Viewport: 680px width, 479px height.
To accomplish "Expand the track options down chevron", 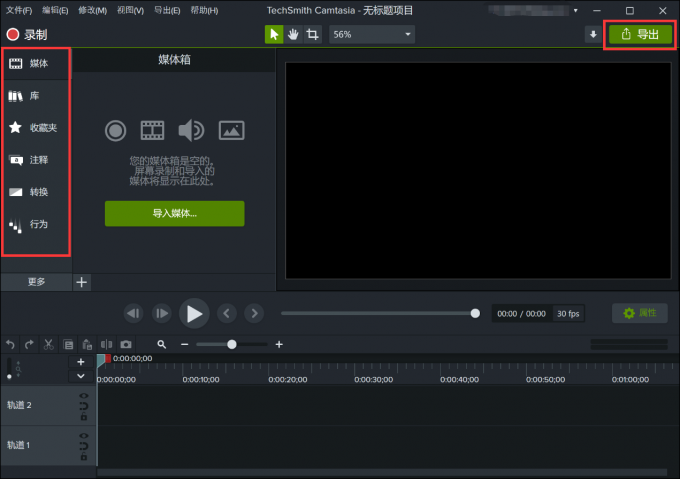I will [x=81, y=376].
